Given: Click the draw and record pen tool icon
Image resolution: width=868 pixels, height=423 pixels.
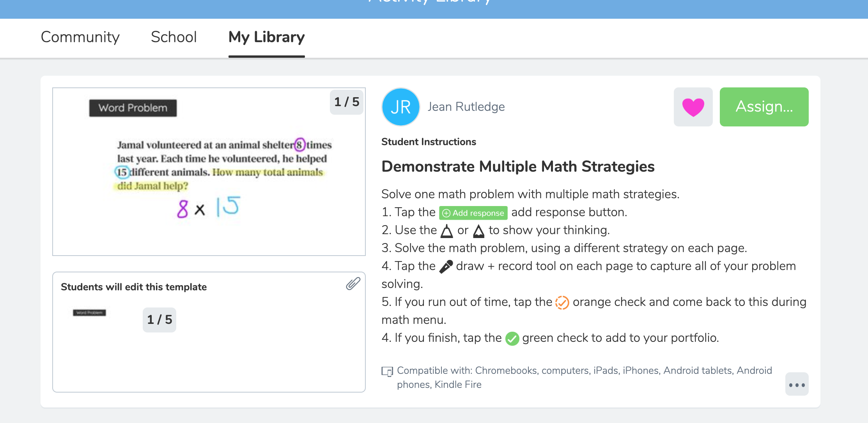Looking at the screenshot, I should point(446,266).
